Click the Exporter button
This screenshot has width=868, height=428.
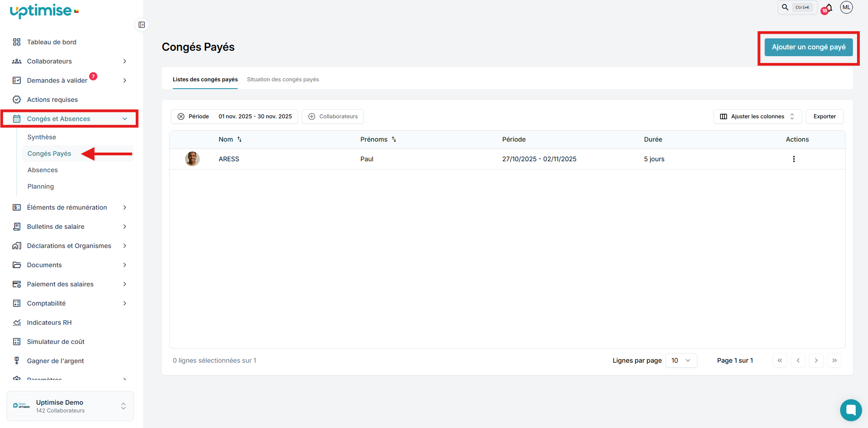824,116
